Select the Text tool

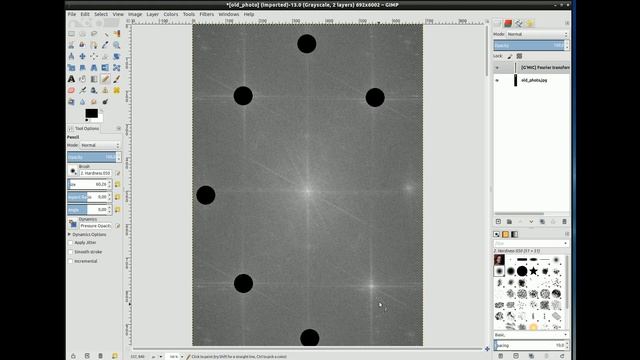71,79
